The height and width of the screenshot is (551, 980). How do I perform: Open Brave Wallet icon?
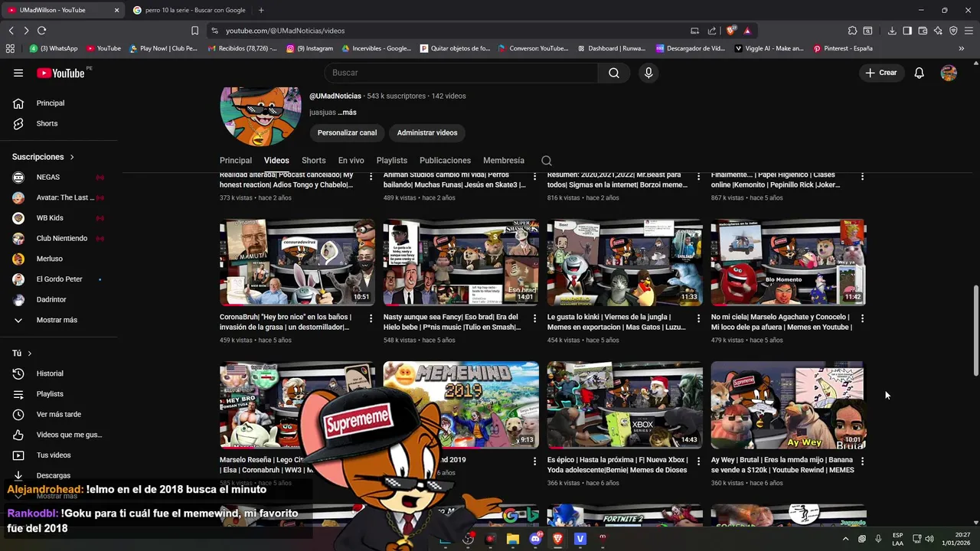(x=923, y=31)
